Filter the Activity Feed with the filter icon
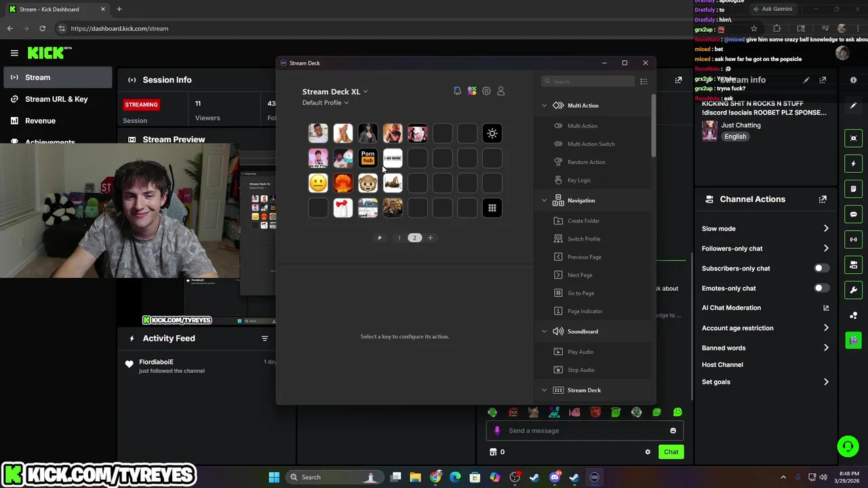This screenshot has width=868, height=488. (265, 338)
